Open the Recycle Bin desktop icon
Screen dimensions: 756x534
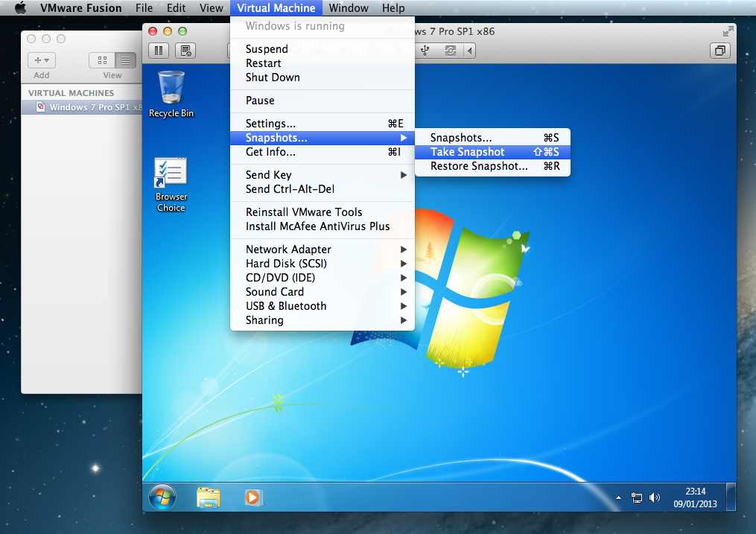point(171,93)
